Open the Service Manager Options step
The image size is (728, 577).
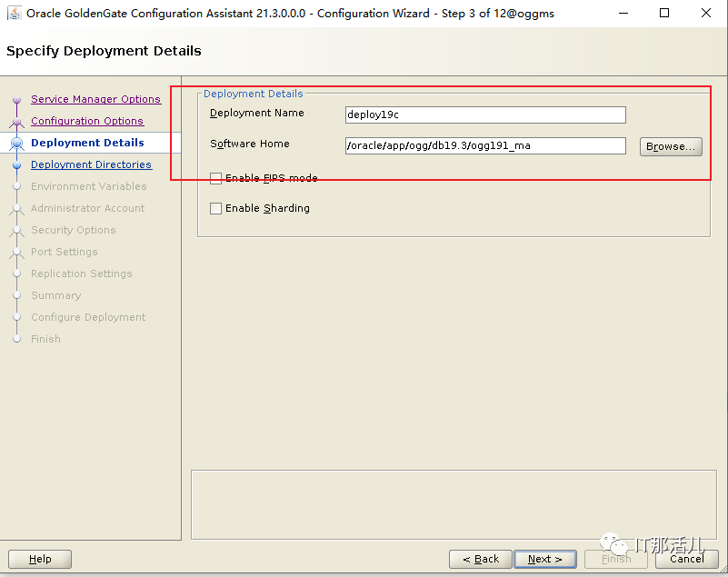95,99
